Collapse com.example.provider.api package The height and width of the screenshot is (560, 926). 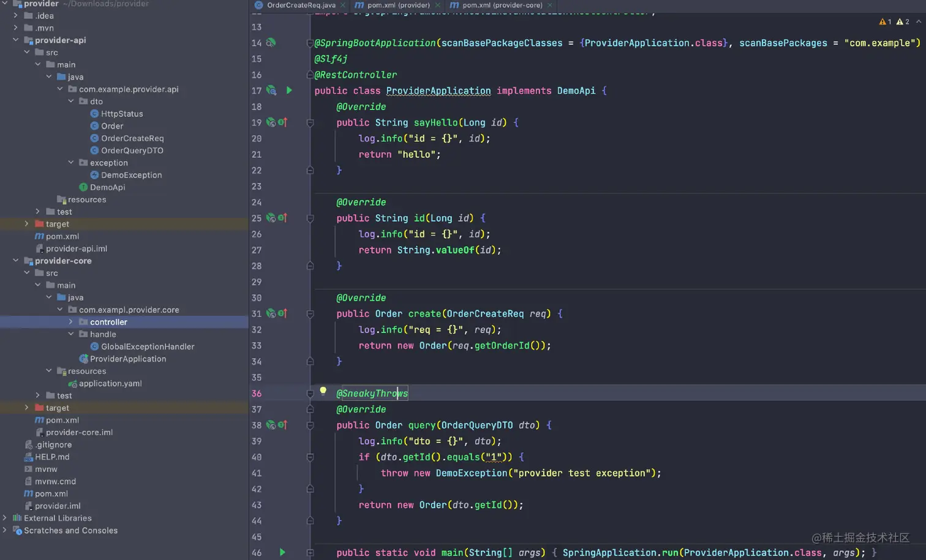60,89
